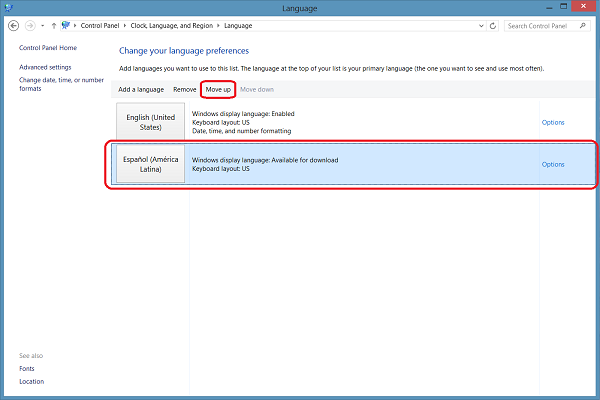This screenshot has height=400, width=600.
Task: Click the 'Change your language preferences' heading
Action: coord(184,51)
